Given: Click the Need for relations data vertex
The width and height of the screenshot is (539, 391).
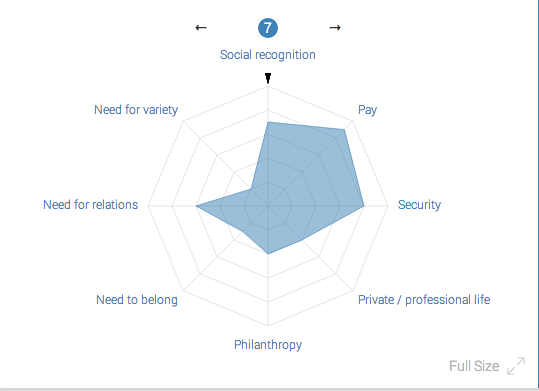Looking at the screenshot, I should (x=196, y=206).
